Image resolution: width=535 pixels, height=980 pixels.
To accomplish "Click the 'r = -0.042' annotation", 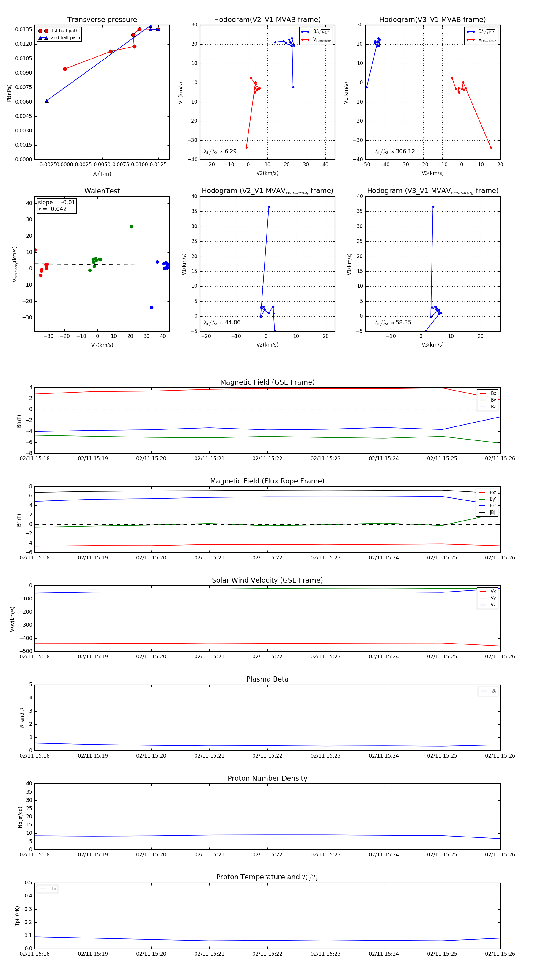I will 52,209.
